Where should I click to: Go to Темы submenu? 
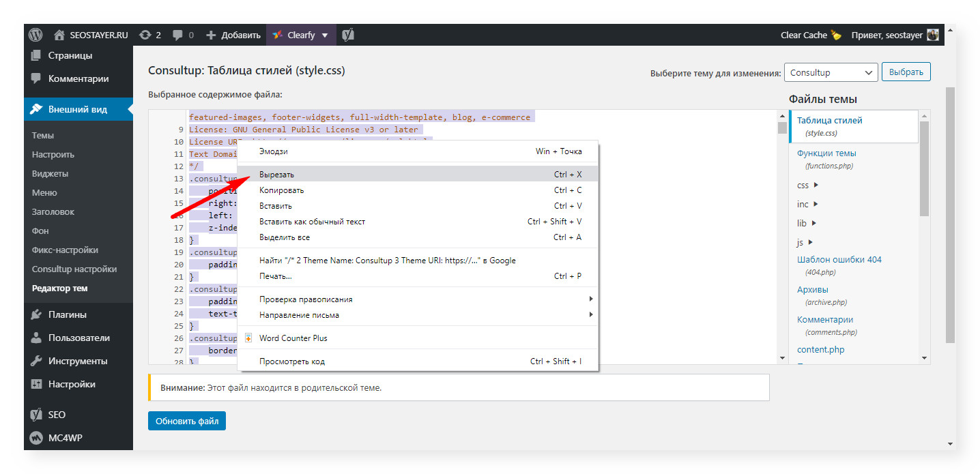pyautogui.click(x=43, y=136)
